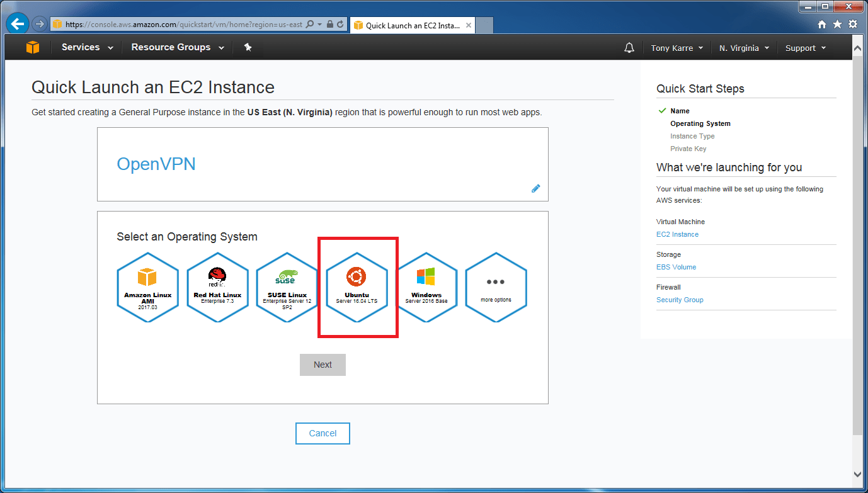
Task: Select the Amazon Linux AMI operating system
Action: [x=147, y=287]
